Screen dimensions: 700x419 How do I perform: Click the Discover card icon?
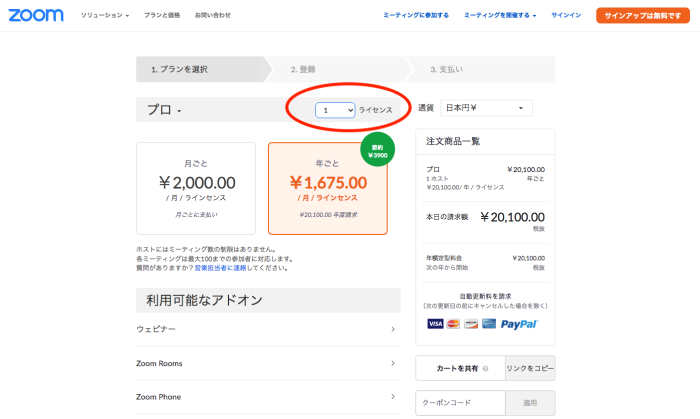click(471, 324)
